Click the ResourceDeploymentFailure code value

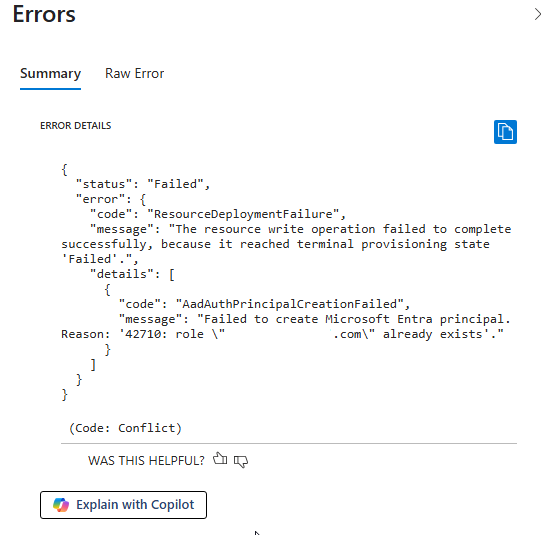[x=243, y=214]
